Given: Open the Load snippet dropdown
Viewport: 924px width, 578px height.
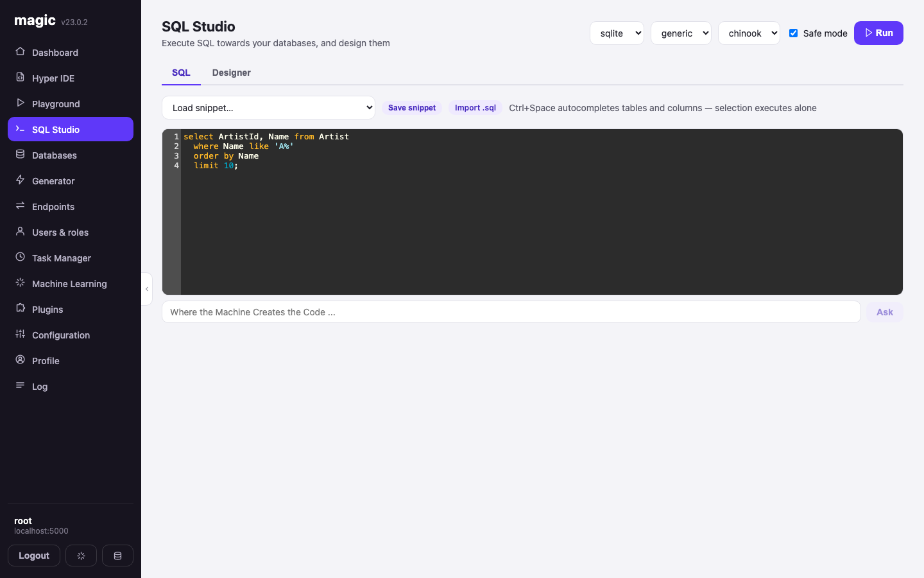Looking at the screenshot, I should tap(268, 108).
